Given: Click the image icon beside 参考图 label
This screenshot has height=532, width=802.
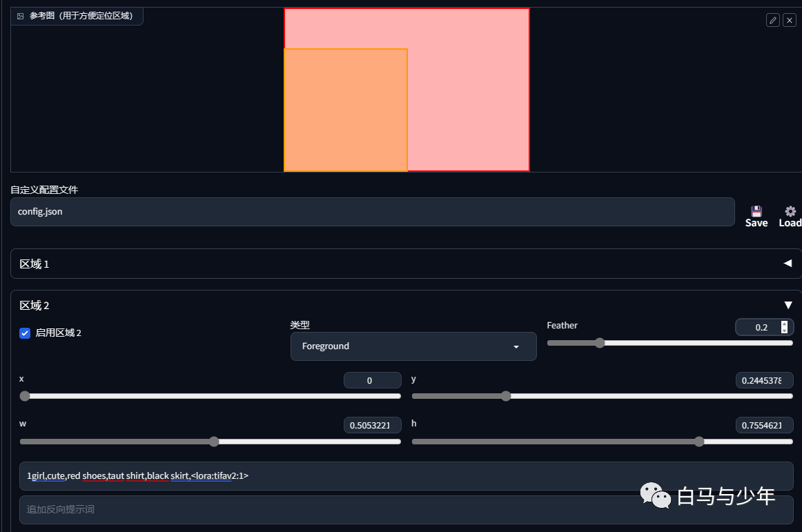Looking at the screenshot, I should tap(21, 16).
